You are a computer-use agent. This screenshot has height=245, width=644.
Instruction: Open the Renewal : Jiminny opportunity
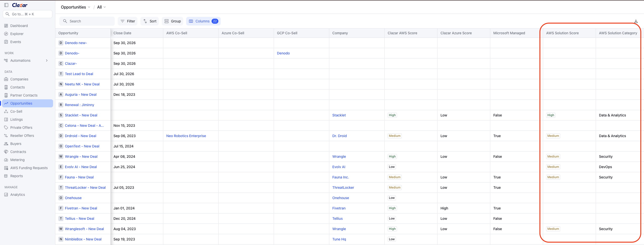click(79, 105)
